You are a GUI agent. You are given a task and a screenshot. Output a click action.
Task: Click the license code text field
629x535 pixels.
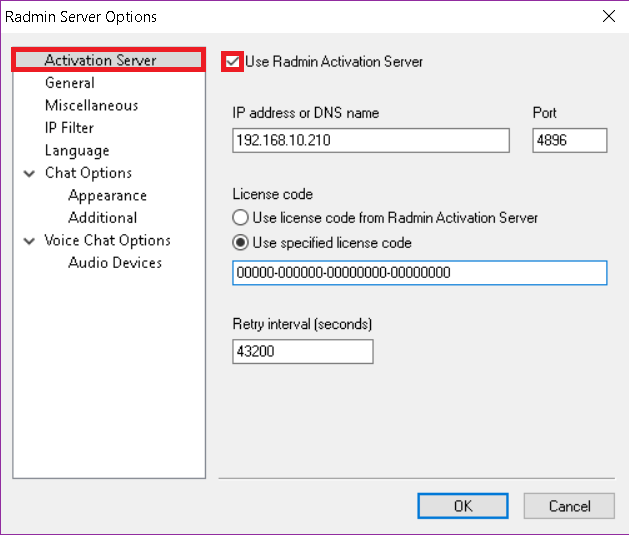pyautogui.click(x=420, y=273)
